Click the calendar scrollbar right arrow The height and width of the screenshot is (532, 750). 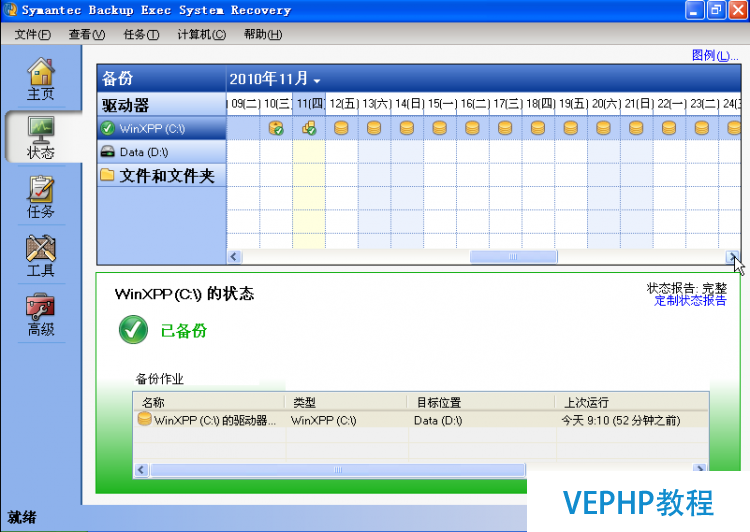[732, 256]
